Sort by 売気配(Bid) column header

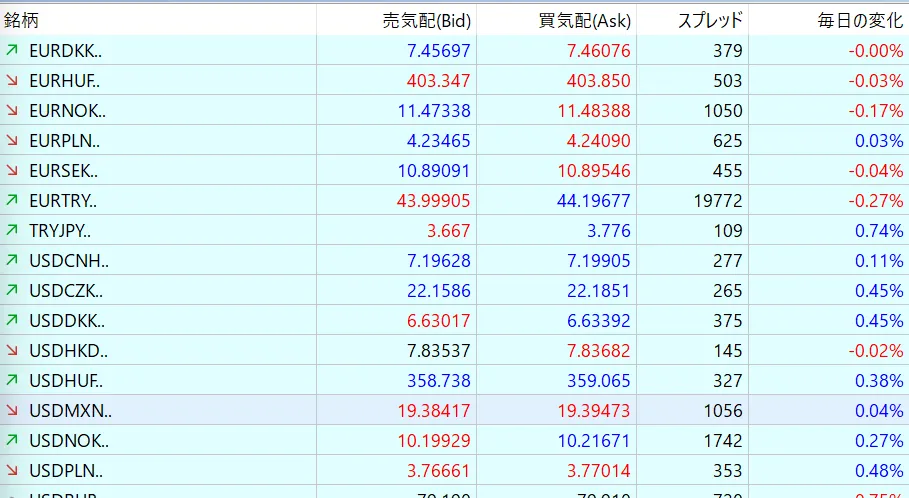tap(427, 21)
